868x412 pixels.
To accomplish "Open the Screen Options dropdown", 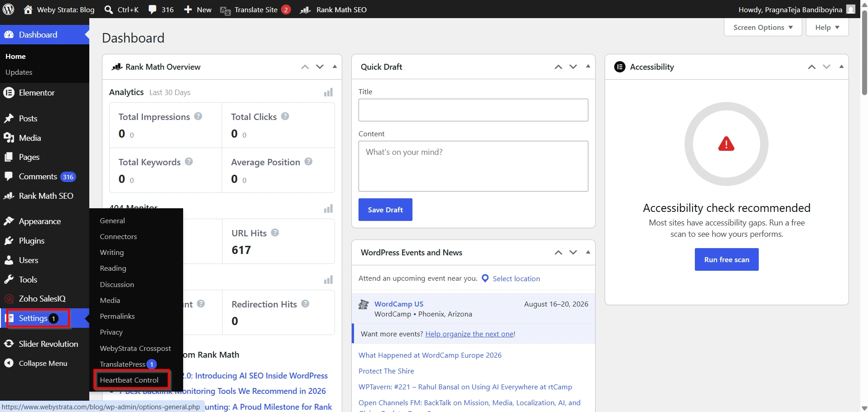I will click(763, 27).
